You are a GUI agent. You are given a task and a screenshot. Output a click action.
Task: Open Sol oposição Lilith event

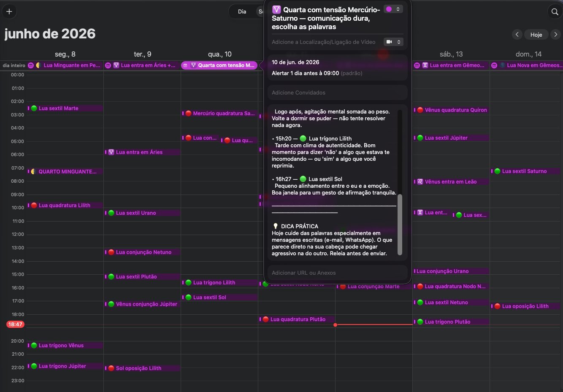[x=143, y=368]
